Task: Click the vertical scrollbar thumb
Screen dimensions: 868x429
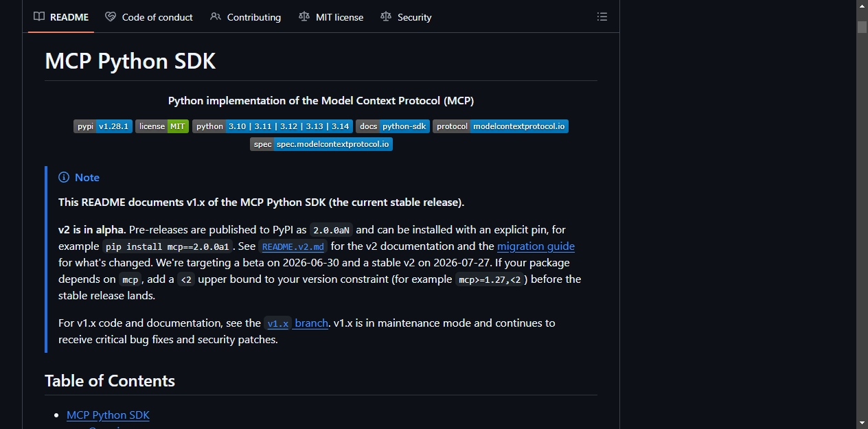Action: 862,27
